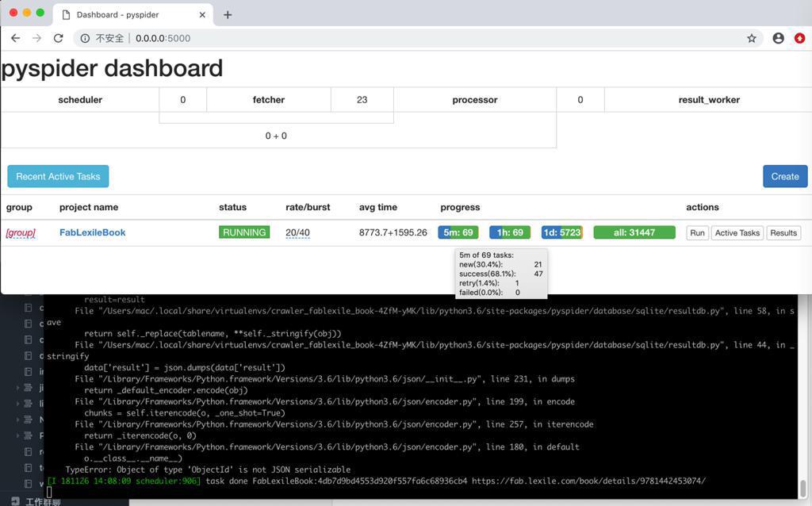Change the RUNNING status of FabLexileBook
The width and height of the screenshot is (812, 506).
coord(244,232)
